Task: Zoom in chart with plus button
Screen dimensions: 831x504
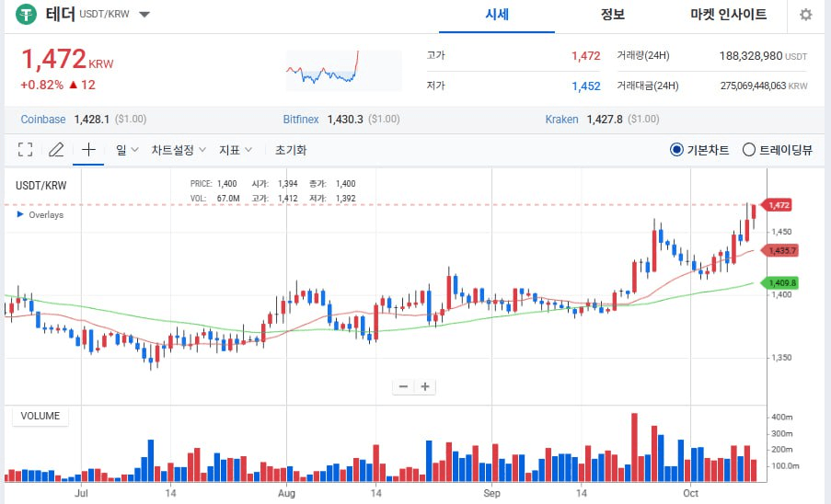Action: pyautogui.click(x=425, y=386)
